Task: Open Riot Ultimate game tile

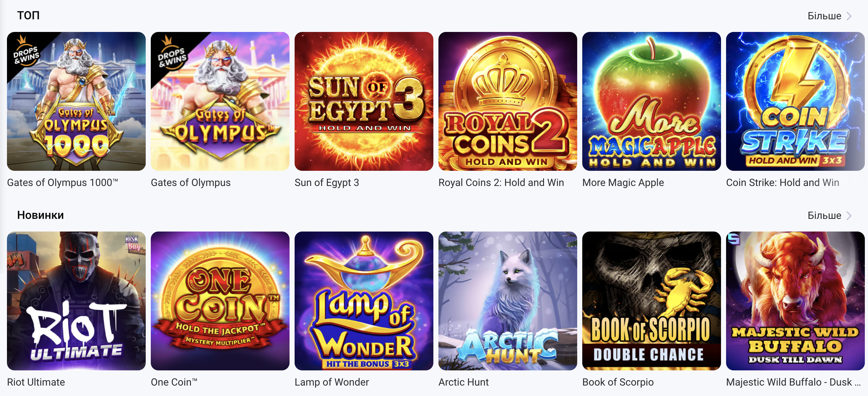Action: (76, 301)
